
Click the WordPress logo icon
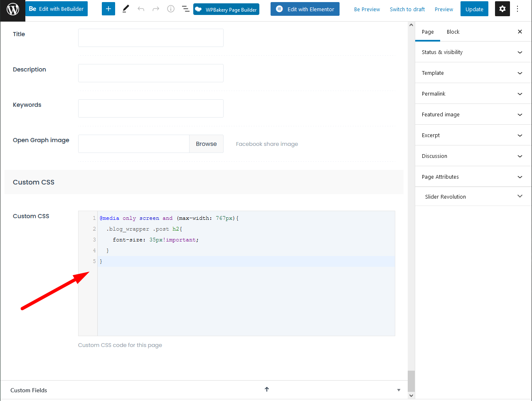13,9
